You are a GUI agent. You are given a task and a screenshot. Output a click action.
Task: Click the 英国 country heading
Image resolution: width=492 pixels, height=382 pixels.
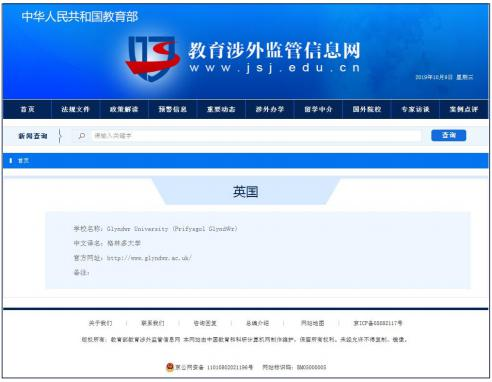[x=246, y=192]
